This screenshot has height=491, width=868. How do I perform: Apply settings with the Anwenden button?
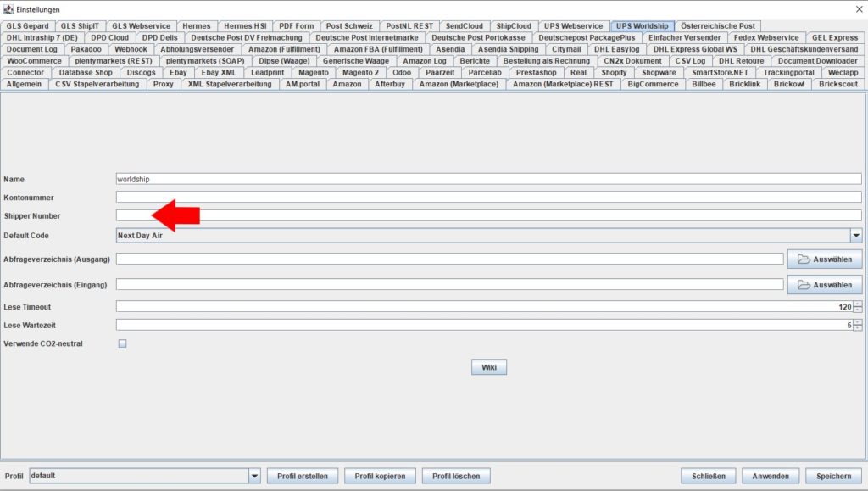pyautogui.click(x=770, y=476)
